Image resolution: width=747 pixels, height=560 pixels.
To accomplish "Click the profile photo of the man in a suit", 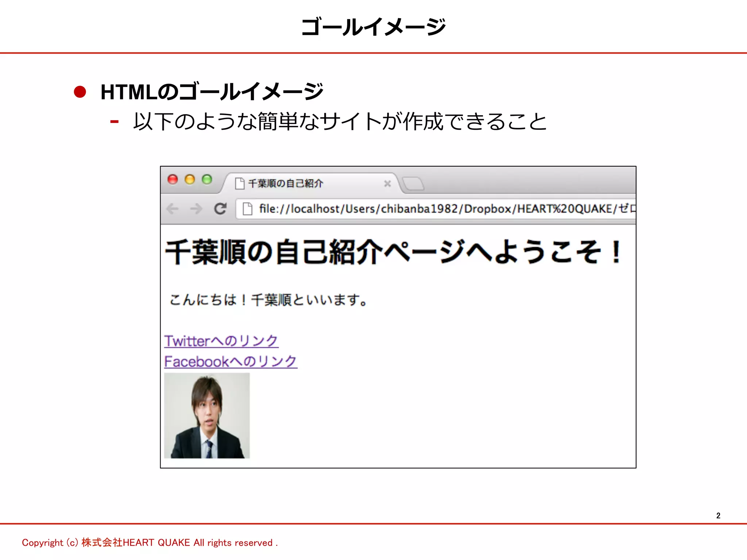I will (x=207, y=416).
